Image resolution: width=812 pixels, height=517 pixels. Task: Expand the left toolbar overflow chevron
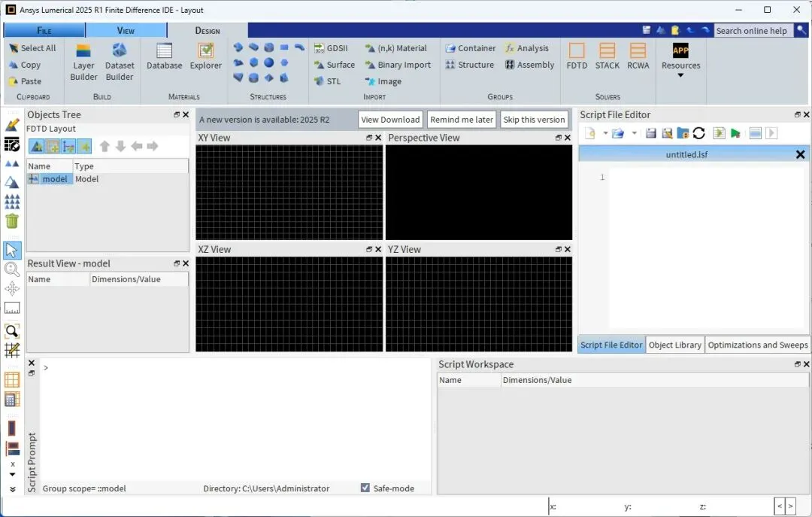click(x=13, y=489)
